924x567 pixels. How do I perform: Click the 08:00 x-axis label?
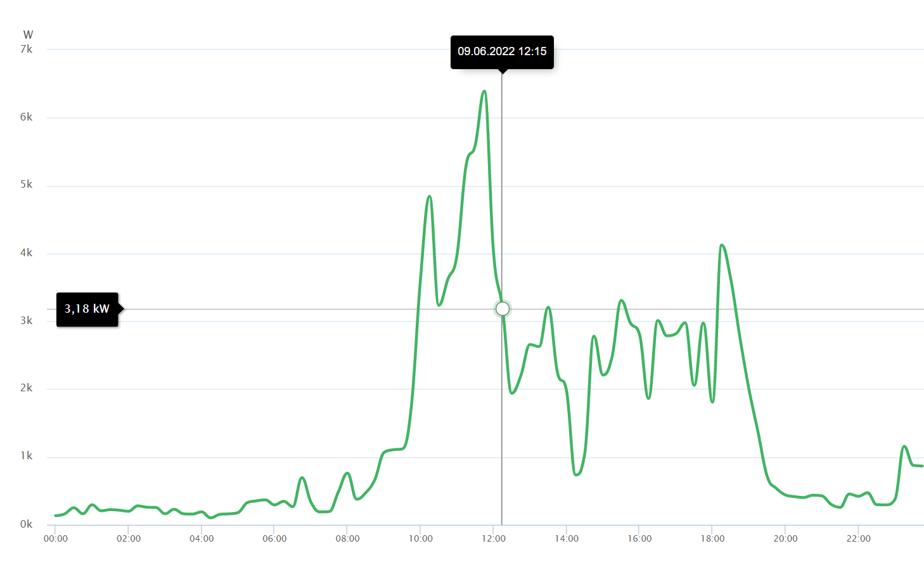coord(347,538)
